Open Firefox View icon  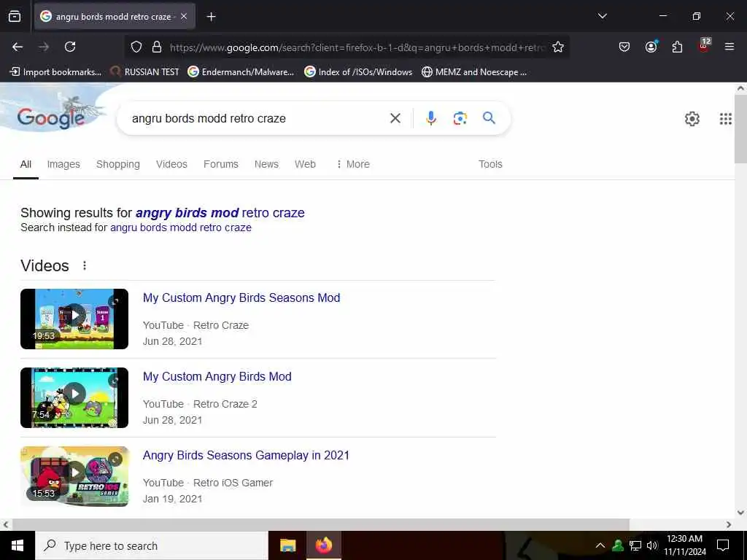coord(15,17)
